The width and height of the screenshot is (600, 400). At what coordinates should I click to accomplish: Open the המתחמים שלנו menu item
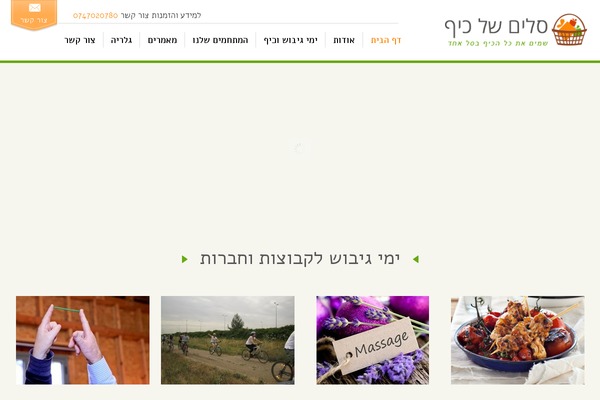(220, 40)
